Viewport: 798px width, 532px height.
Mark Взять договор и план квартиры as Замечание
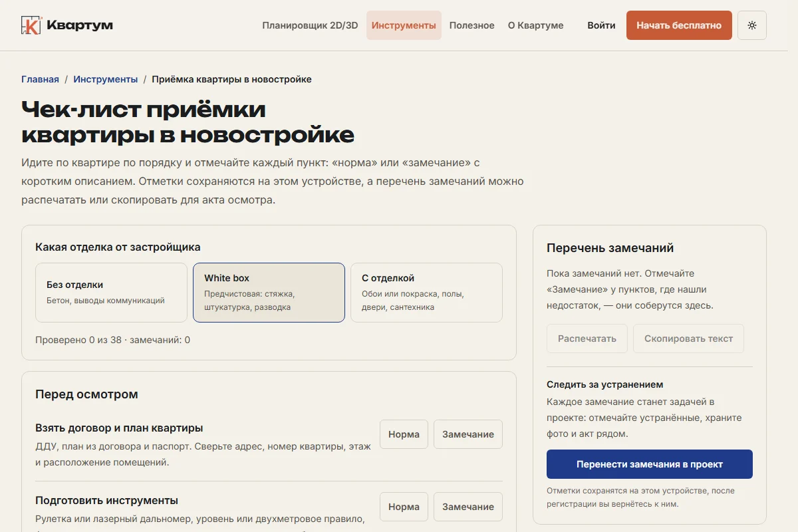[x=468, y=434]
